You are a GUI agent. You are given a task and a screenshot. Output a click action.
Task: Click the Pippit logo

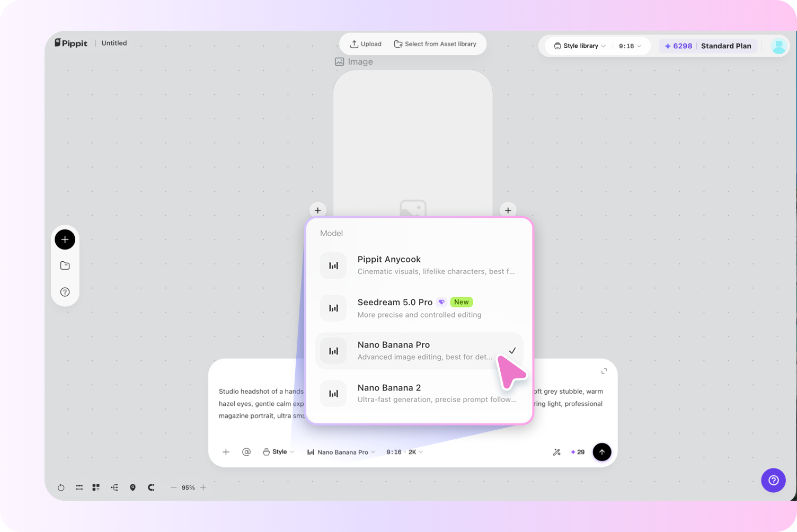[71, 43]
